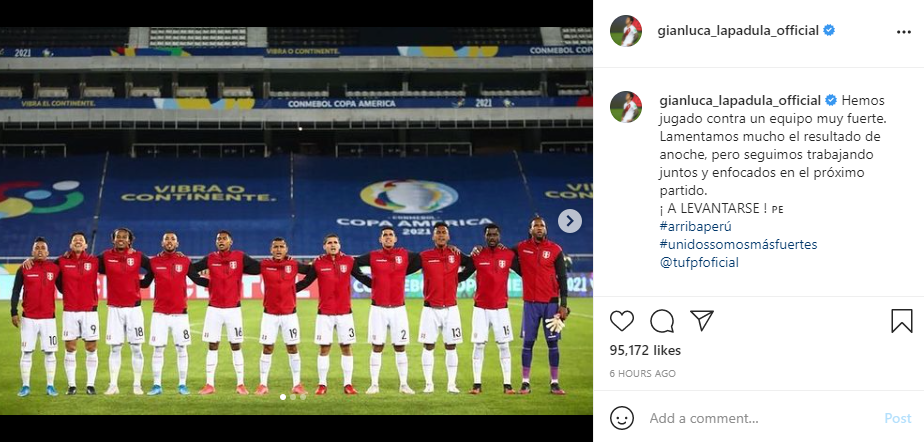Open the username link in the caption
The width and height of the screenshot is (924, 442).
click(x=740, y=100)
